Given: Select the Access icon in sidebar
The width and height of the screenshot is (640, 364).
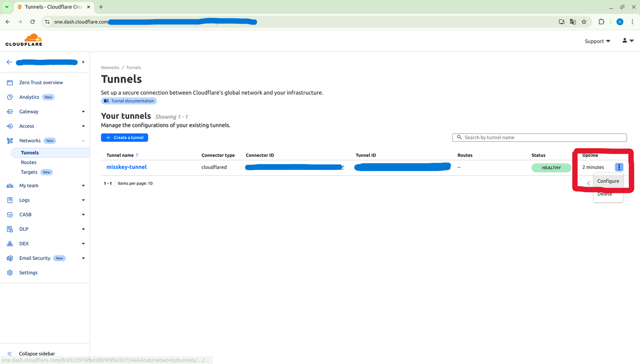Looking at the screenshot, I should click(10, 126).
